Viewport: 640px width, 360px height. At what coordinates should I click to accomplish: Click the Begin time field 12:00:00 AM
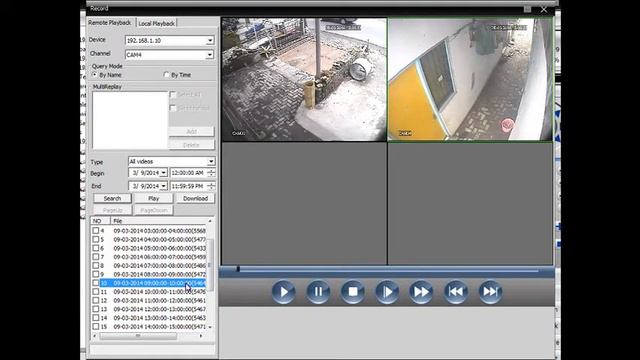click(188, 173)
